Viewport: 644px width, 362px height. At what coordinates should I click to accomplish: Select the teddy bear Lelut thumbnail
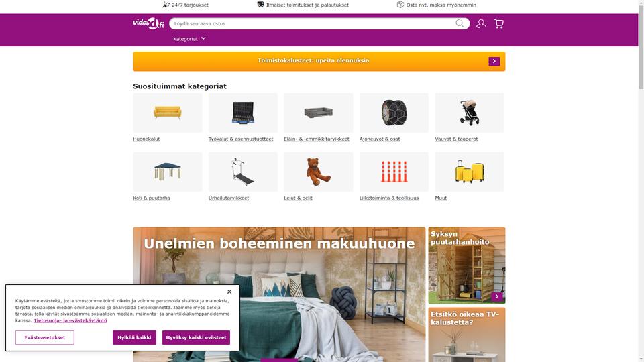318,172
